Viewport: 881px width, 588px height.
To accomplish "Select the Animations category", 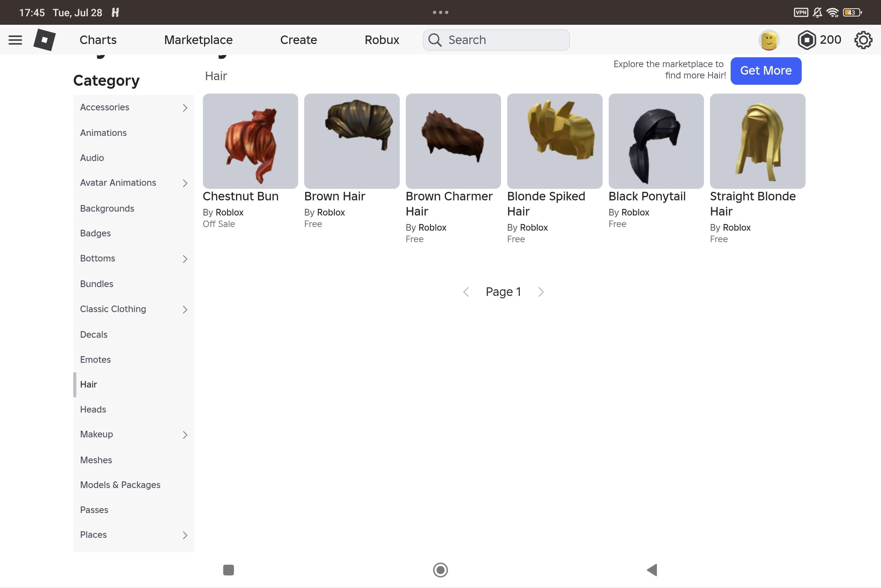I will (134, 133).
